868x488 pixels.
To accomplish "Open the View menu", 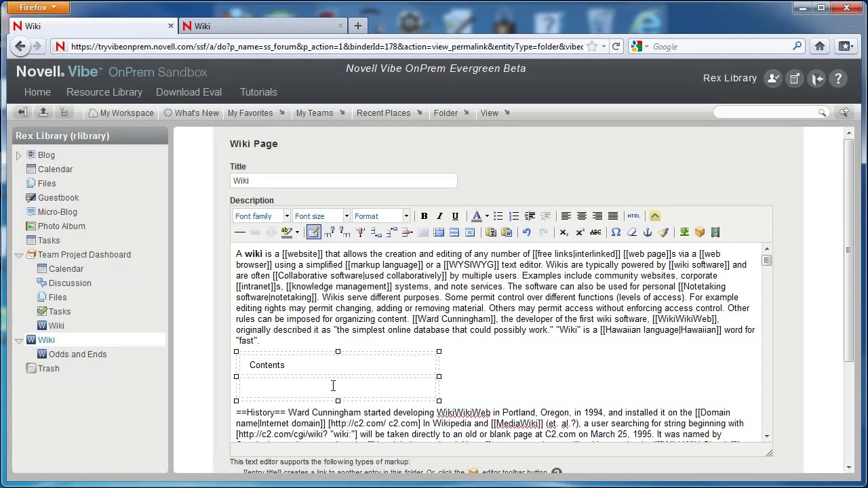I will point(494,113).
